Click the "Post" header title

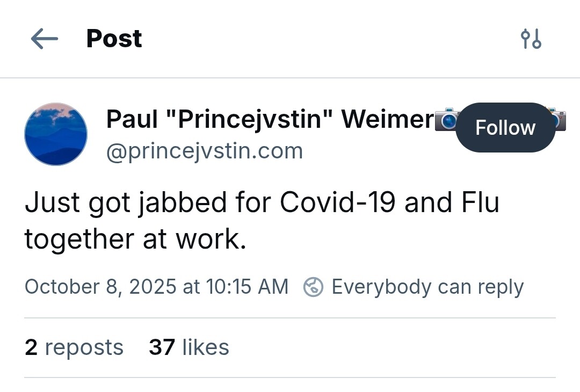114,39
